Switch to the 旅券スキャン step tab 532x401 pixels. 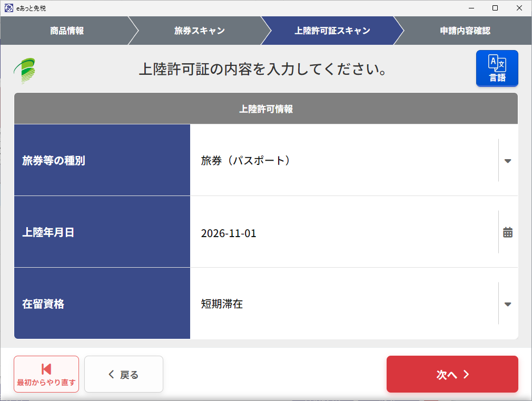(x=200, y=31)
